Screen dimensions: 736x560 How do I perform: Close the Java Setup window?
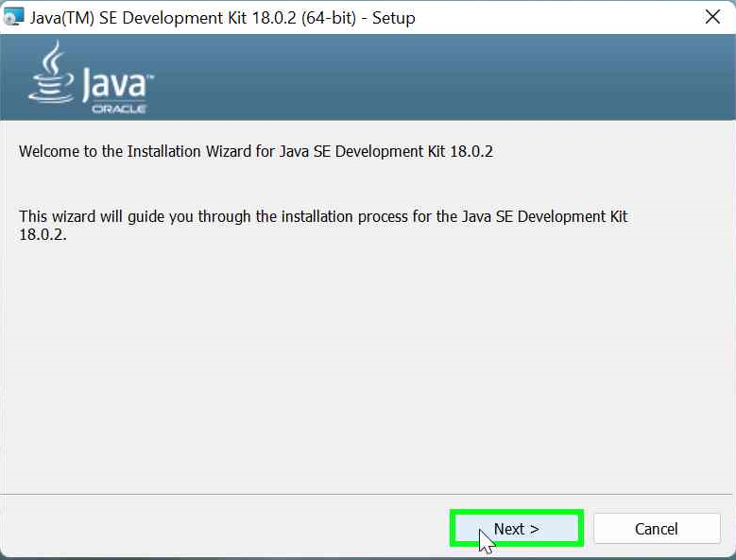pyautogui.click(x=713, y=17)
